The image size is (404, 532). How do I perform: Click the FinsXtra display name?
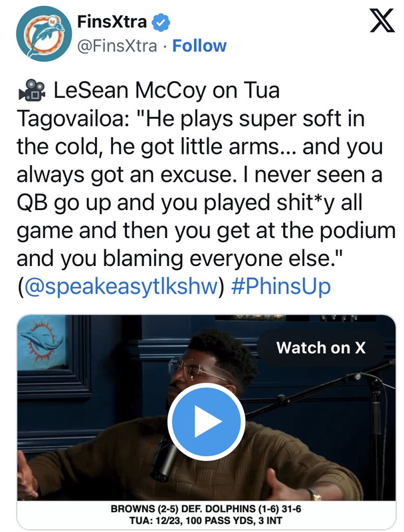112,22
